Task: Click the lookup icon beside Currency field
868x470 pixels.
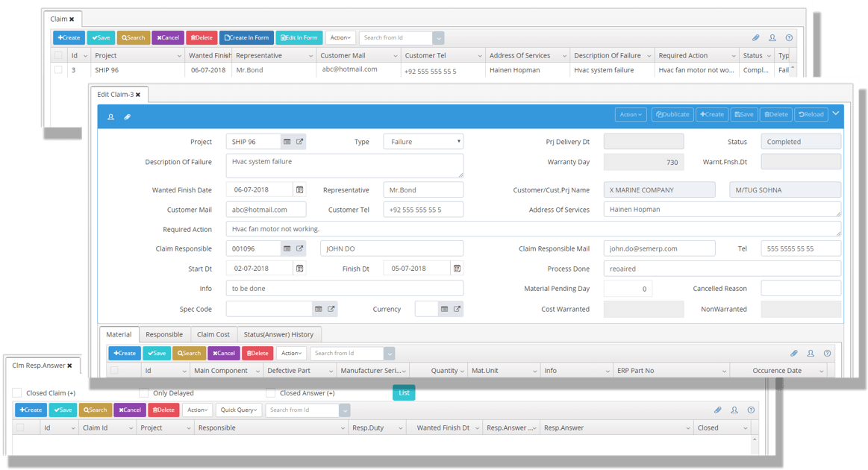Action: pos(444,309)
